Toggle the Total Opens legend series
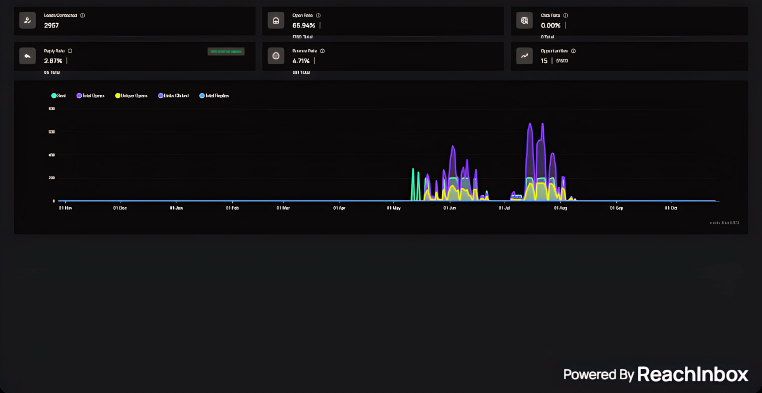 [x=91, y=96]
